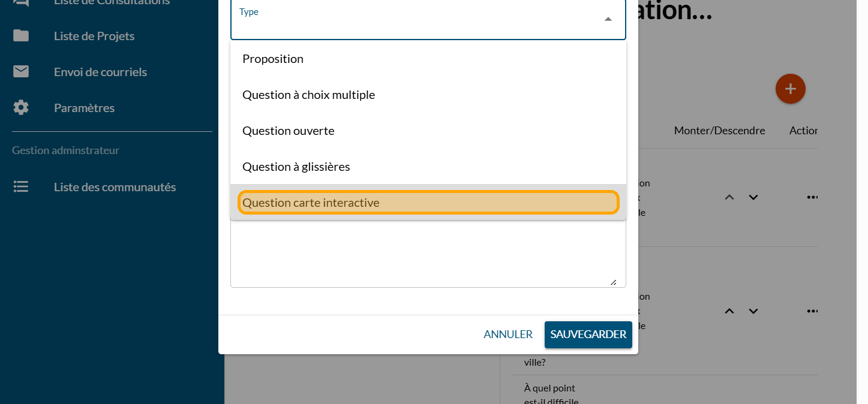This screenshot has height=404, width=868.
Task: Move the second question row down
Action: click(753, 311)
